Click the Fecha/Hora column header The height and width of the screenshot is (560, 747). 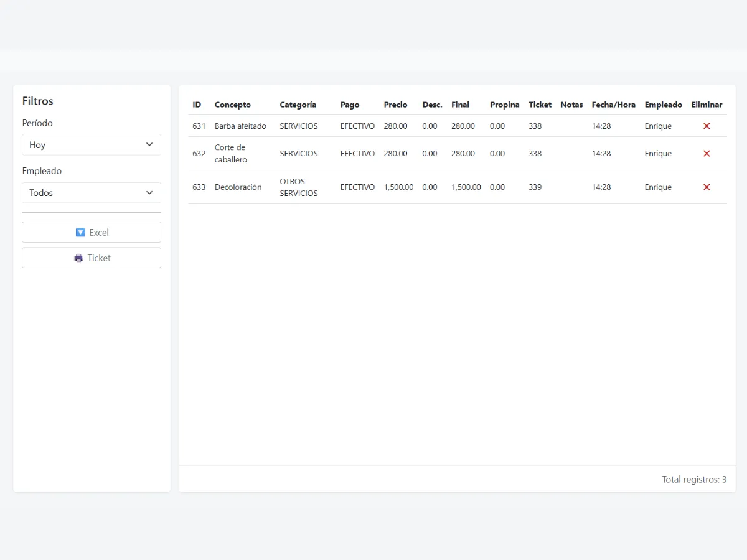pos(613,105)
